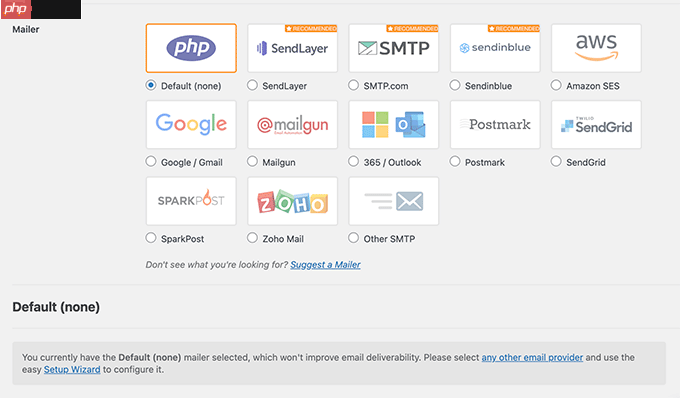680x398 pixels.
Task: Choose the SendLayer logo tile
Action: coord(292,48)
